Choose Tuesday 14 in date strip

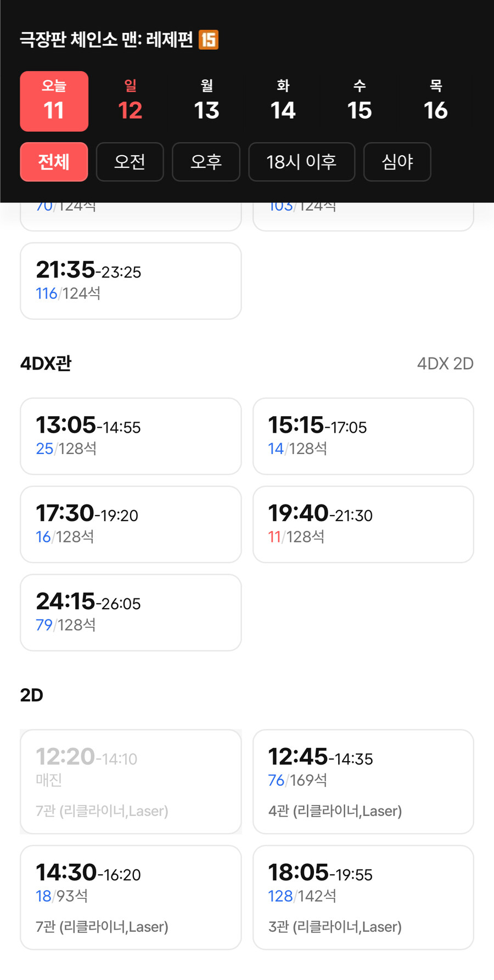[x=283, y=101]
